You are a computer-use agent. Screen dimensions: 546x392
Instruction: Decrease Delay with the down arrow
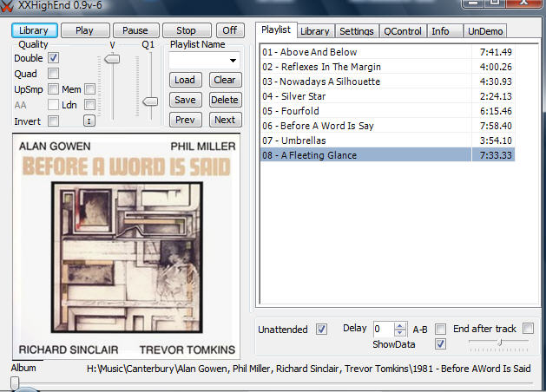coord(400,332)
